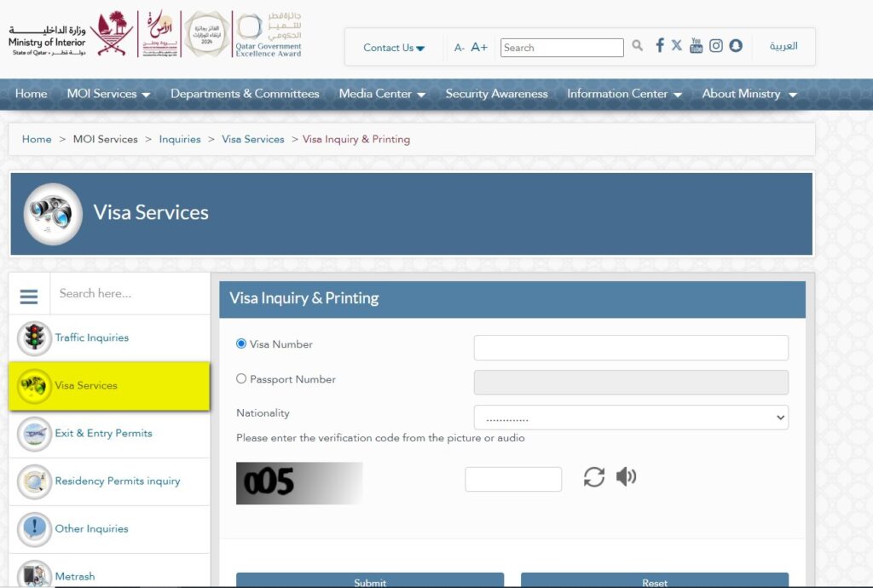Image resolution: width=873 pixels, height=588 pixels.
Task: Click the Visa Services binoculars icon
Action: (32, 385)
